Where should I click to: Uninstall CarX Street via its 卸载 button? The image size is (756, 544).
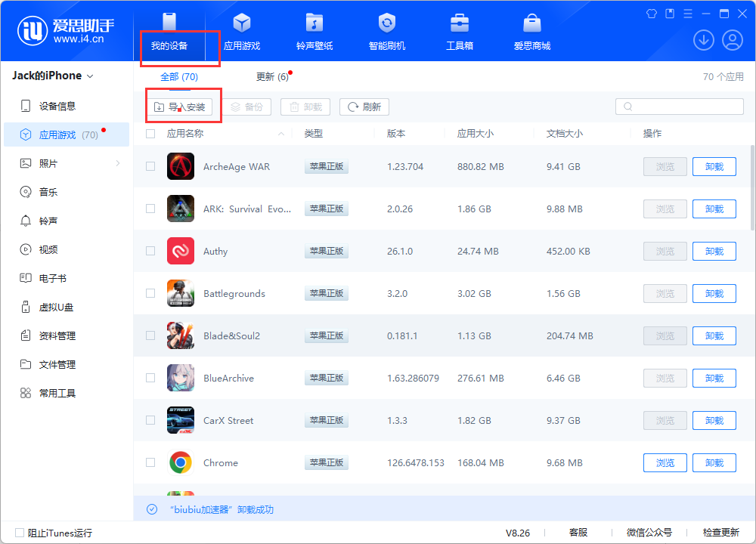pos(714,420)
